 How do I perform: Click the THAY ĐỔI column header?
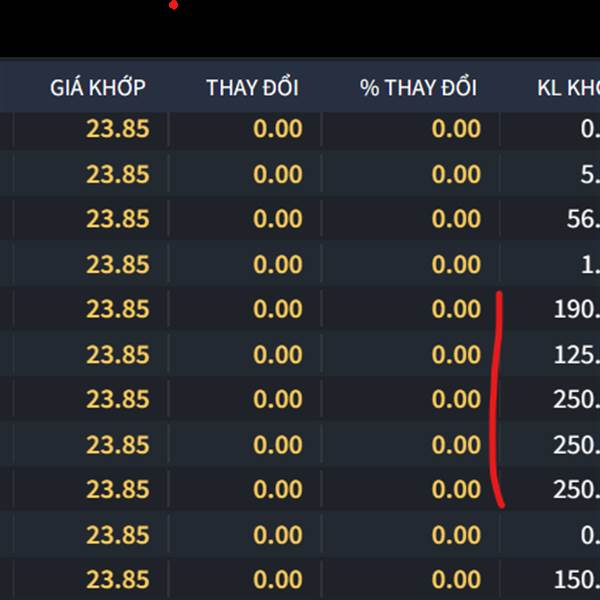coord(252,87)
